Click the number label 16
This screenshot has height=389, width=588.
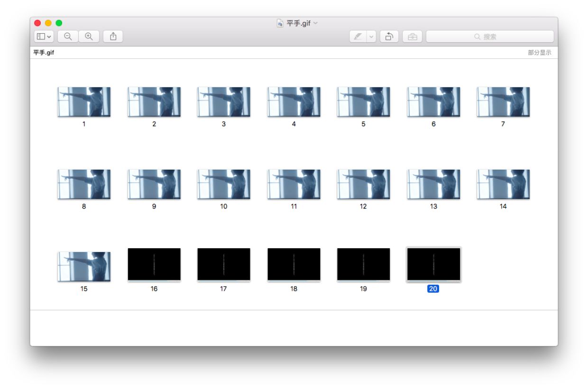click(154, 289)
